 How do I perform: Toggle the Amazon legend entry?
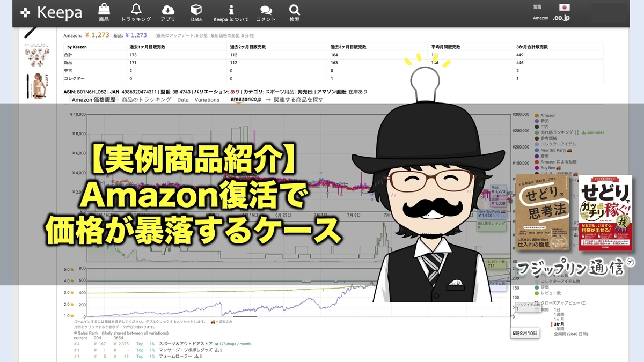545,116
